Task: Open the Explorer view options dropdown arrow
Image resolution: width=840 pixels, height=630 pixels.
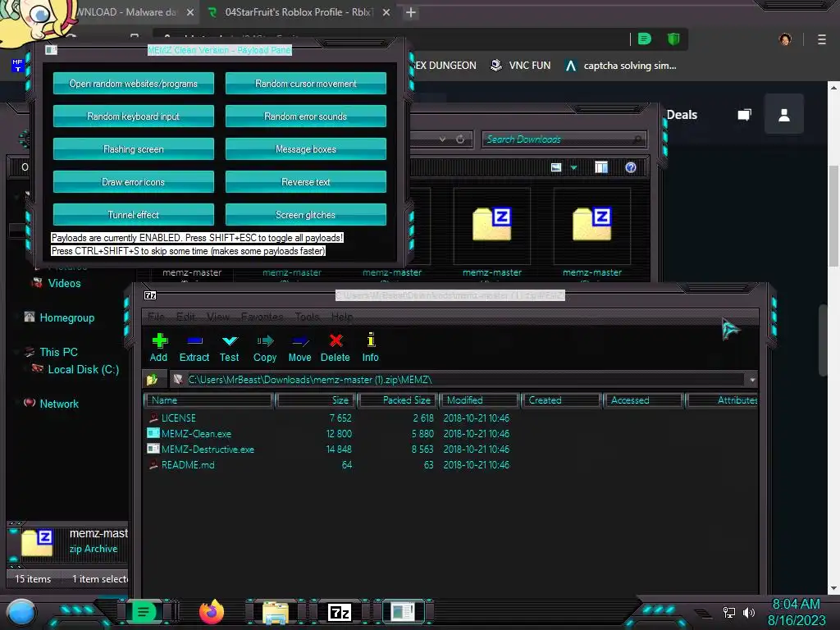Action: (x=573, y=167)
